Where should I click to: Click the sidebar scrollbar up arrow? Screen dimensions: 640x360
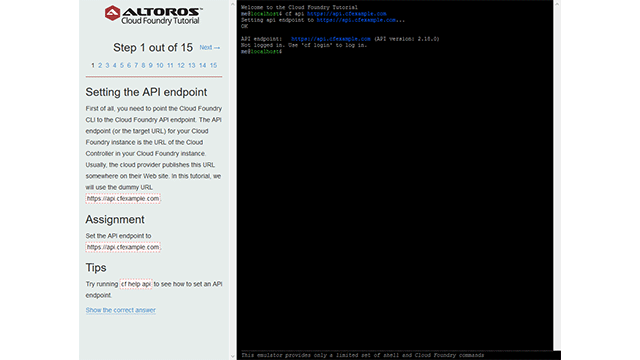click(x=233, y=4)
